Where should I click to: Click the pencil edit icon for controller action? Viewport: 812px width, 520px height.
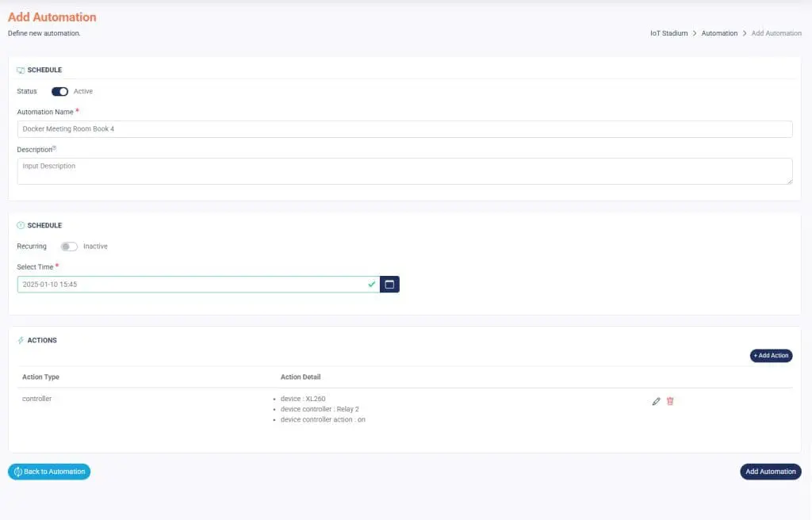656,402
